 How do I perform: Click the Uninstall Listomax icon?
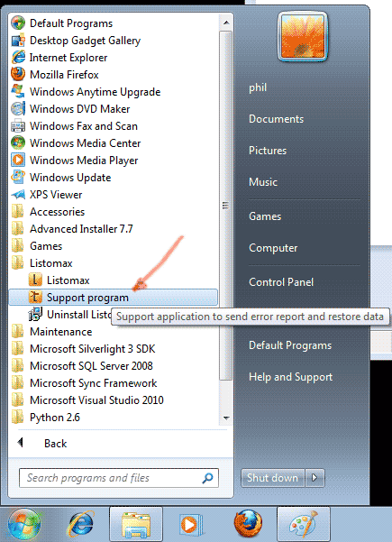tap(35, 314)
